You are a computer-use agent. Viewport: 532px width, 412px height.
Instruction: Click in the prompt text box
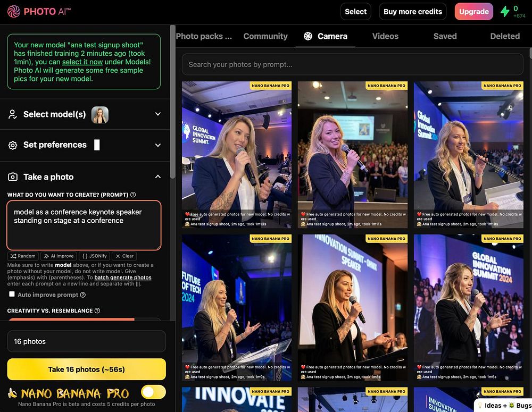tap(84, 225)
